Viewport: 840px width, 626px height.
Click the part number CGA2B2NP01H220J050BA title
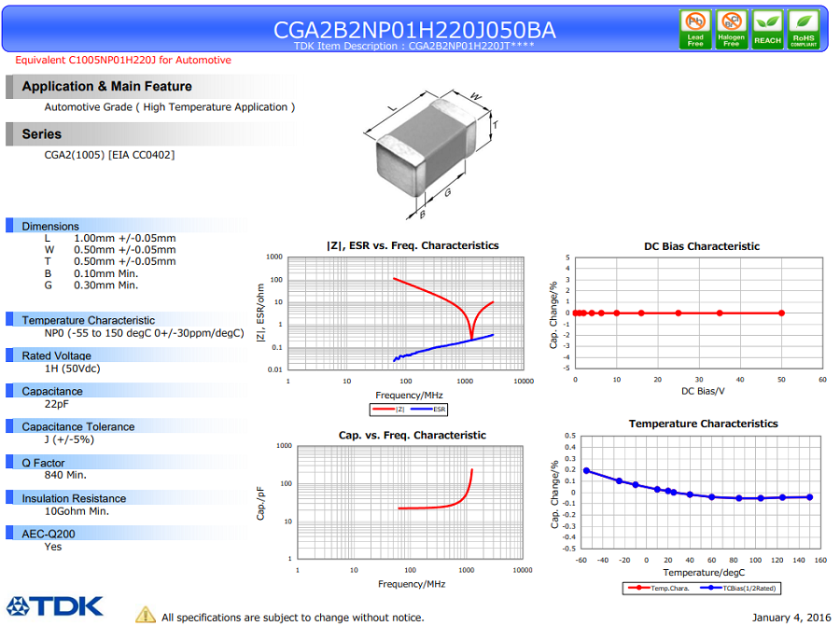point(414,30)
